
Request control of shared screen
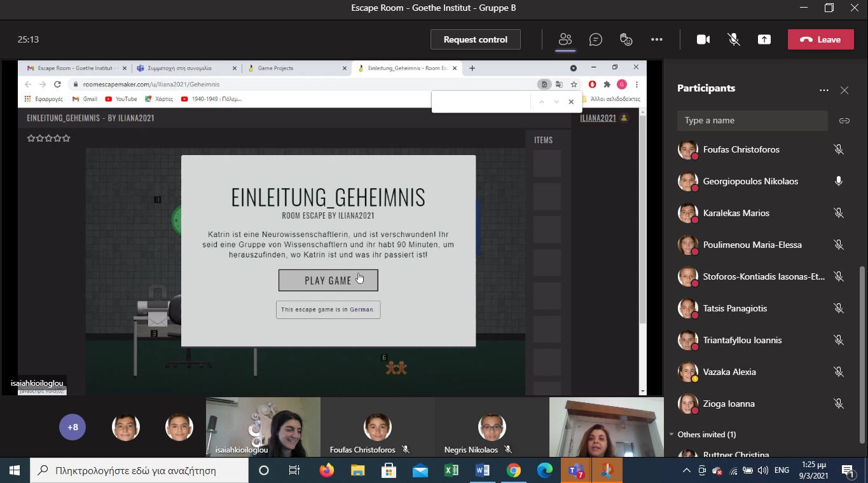(475, 39)
